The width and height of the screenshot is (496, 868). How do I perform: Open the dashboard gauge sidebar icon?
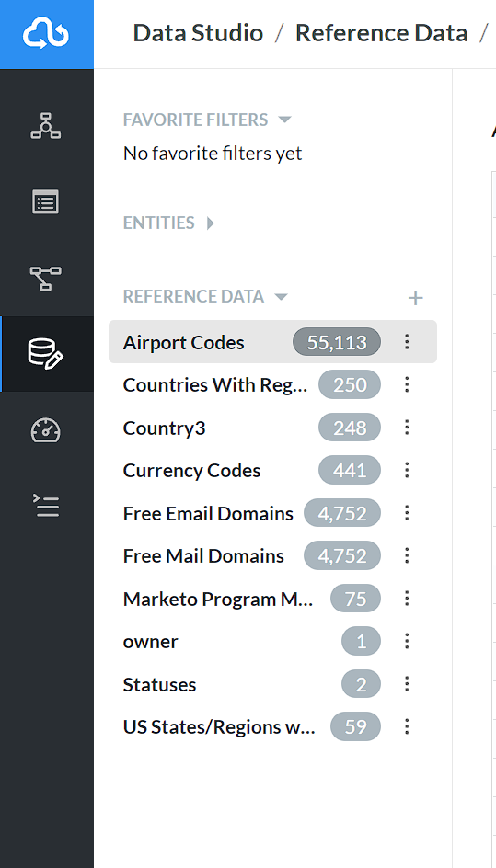[46, 430]
